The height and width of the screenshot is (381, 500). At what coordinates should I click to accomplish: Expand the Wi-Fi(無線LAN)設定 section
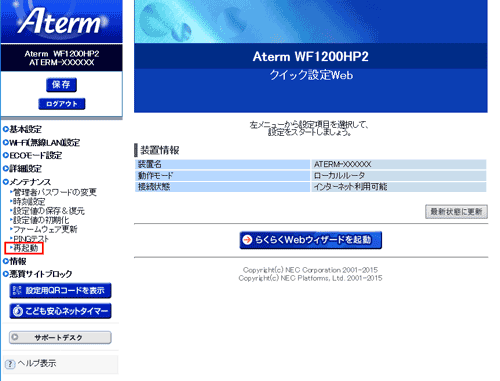[41, 143]
